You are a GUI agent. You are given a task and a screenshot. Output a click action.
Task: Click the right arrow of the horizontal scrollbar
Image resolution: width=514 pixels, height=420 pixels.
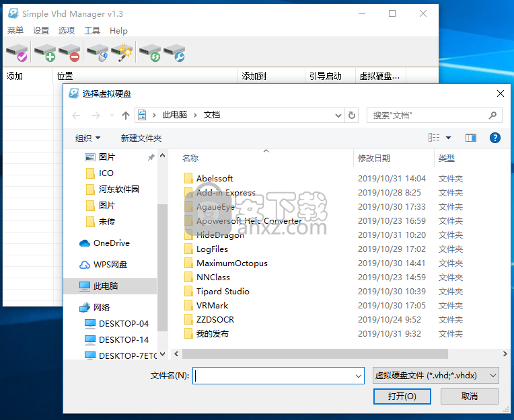(x=505, y=354)
